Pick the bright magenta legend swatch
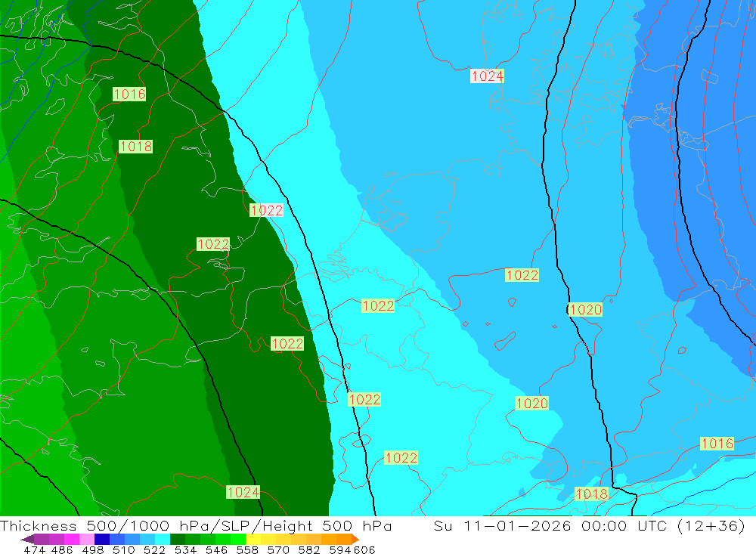 point(72,539)
